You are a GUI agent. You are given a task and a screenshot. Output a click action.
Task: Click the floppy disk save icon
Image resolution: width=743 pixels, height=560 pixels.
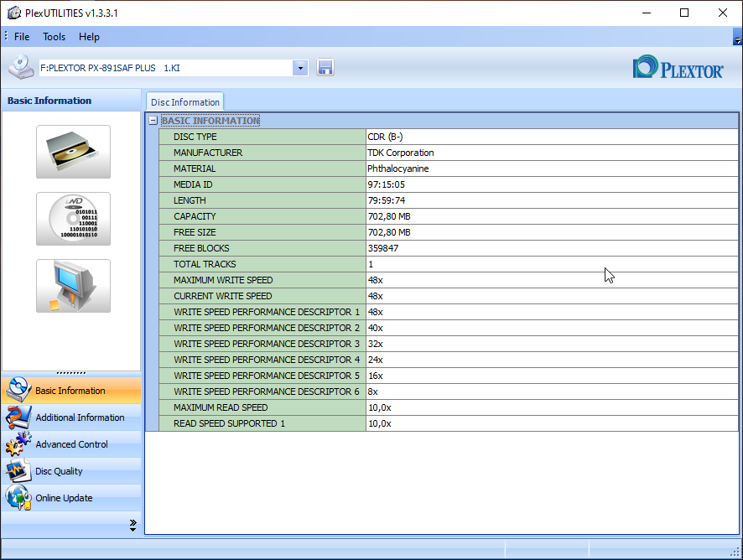click(x=325, y=68)
